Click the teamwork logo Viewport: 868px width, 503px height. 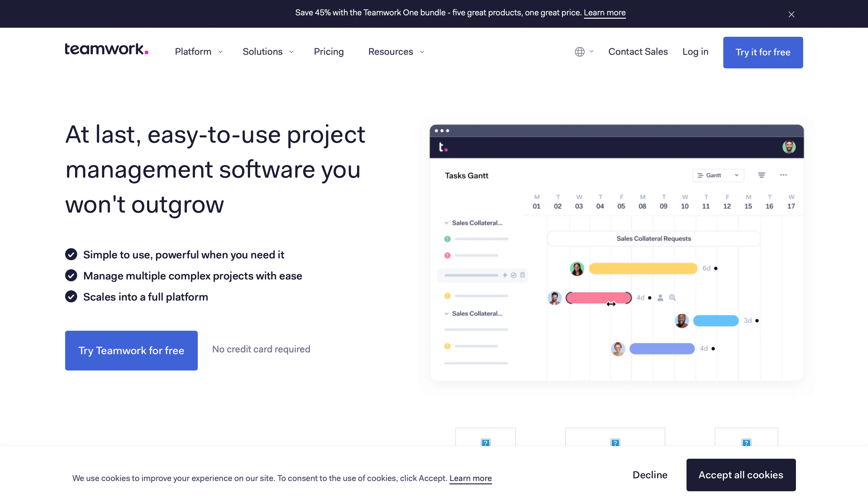click(x=107, y=49)
